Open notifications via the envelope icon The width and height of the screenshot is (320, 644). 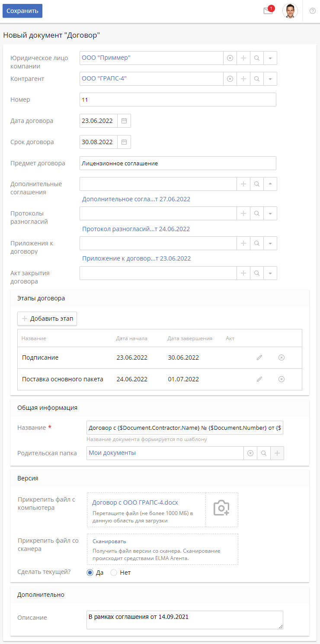[x=267, y=11]
